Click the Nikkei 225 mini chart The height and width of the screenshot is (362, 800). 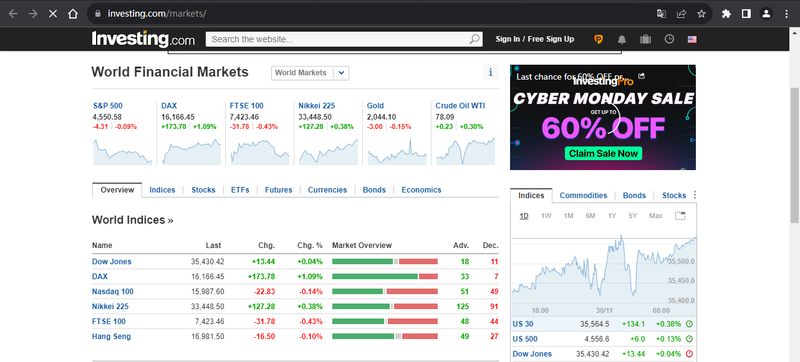tap(328, 151)
